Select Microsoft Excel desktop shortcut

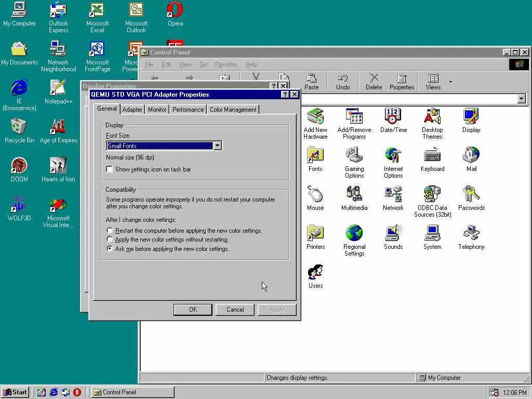(x=97, y=17)
